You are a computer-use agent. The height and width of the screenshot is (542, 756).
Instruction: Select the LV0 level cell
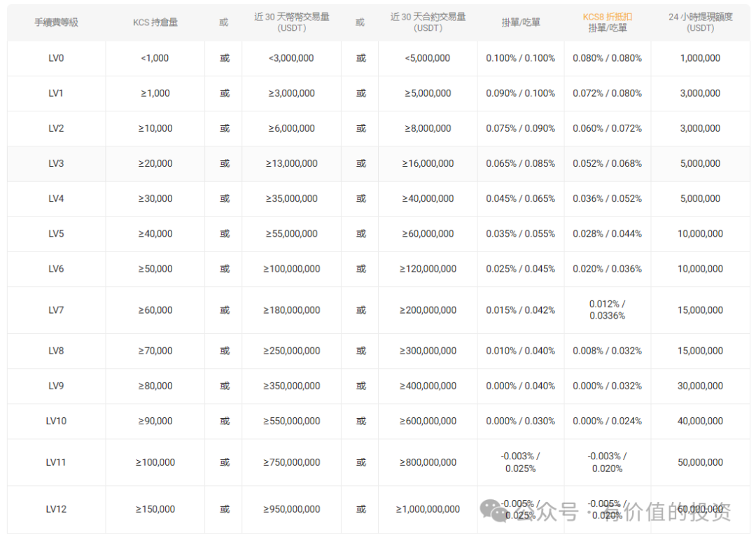56,58
